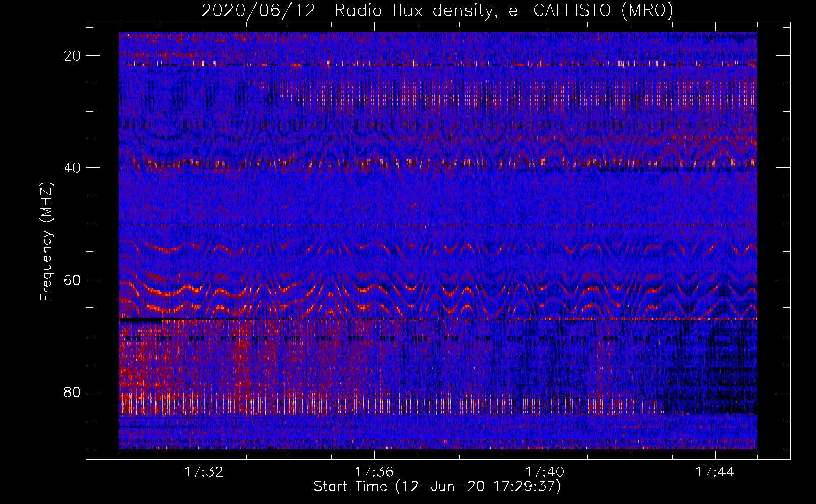The width and height of the screenshot is (816, 504).
Task: Click the time tick label '17:44'
Action: pyautogui.click(x=715, y=472)
